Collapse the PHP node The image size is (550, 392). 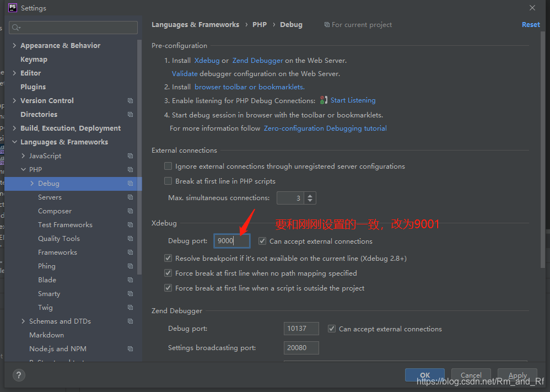click(x=23, y=169)
